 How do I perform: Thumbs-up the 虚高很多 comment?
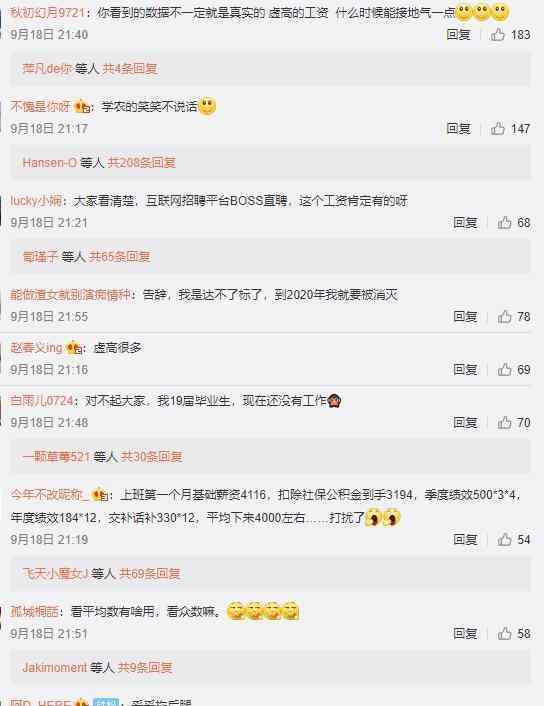(x=504, y=370)
